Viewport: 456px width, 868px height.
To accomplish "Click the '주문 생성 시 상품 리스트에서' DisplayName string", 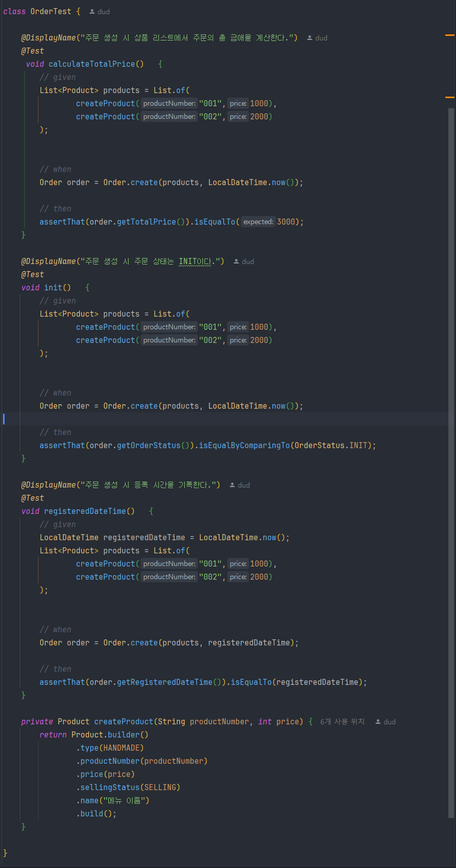I will point(187,38).
